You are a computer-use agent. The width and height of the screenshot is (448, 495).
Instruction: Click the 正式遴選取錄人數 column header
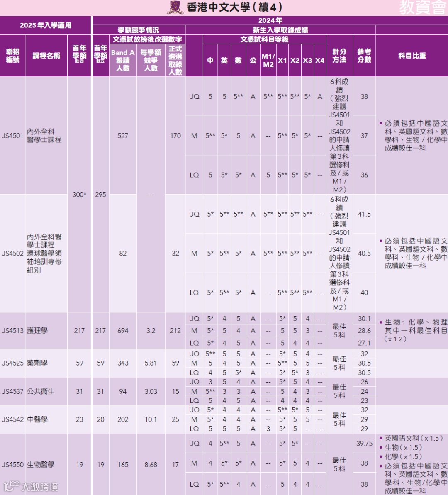[x=175, y=60]
